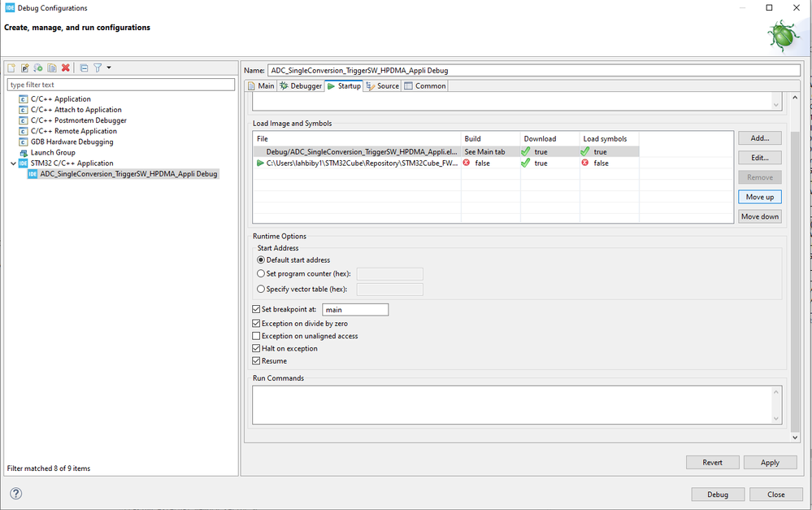Image resolution: width=812 pixels, height=510 pixels.
Task: Click the Close button
Action: coord(775,495)
